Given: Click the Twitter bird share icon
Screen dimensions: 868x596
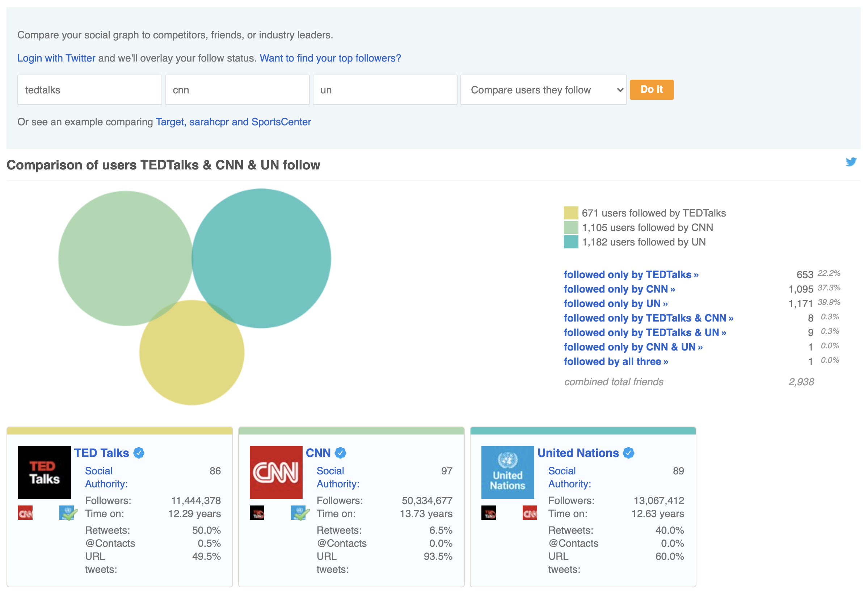Looking at the screenshot, I should (851, 162).
